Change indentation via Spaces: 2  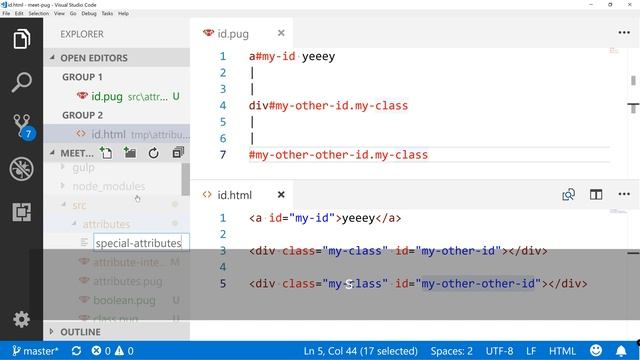pyautogui.click(x=451, y=351)
